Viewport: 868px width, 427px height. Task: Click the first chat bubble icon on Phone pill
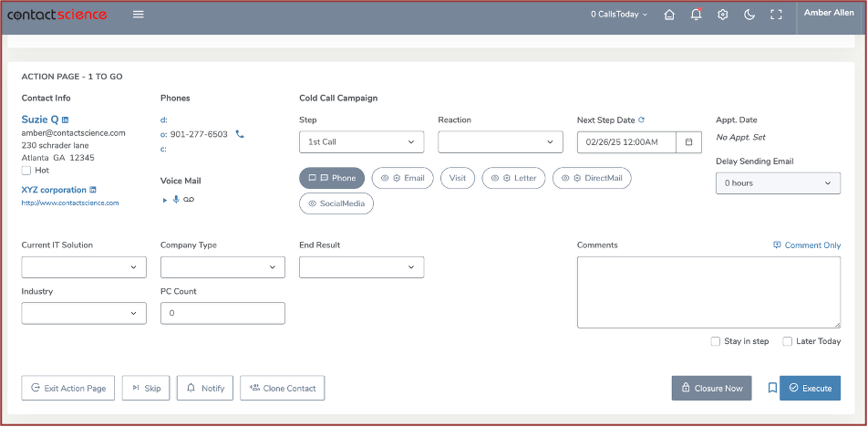pyautogui.click(x=312, y=178)
